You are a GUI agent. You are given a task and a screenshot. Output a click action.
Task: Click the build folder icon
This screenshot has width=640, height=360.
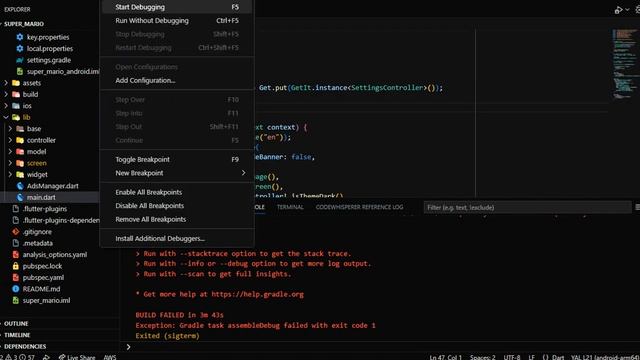16,94
